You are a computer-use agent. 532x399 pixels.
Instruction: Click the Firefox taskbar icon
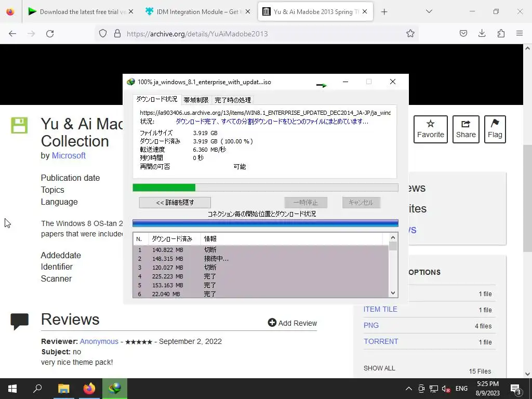point(89,389)
